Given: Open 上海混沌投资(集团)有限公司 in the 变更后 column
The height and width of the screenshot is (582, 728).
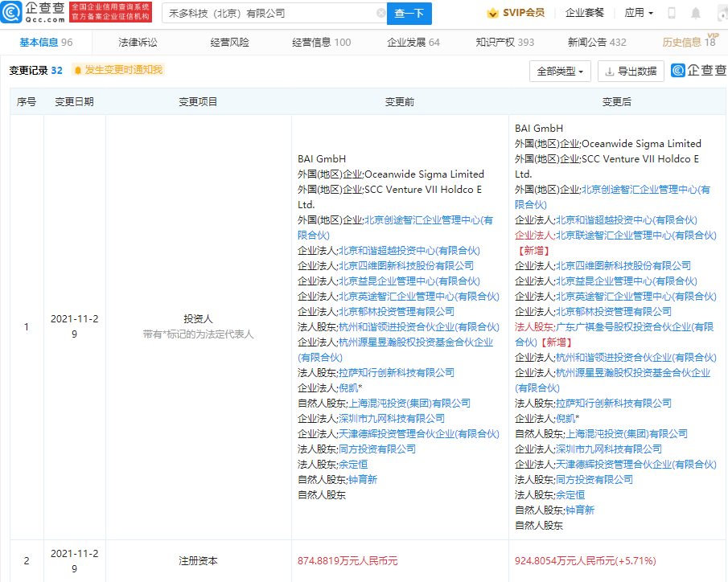Looking at the screenshot, I should pos(627,434).
